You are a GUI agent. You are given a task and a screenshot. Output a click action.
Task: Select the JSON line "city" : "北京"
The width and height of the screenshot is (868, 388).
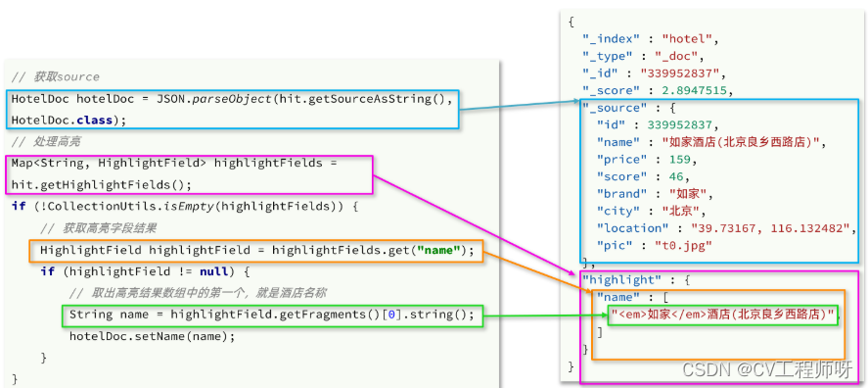(x=652, y=212)
